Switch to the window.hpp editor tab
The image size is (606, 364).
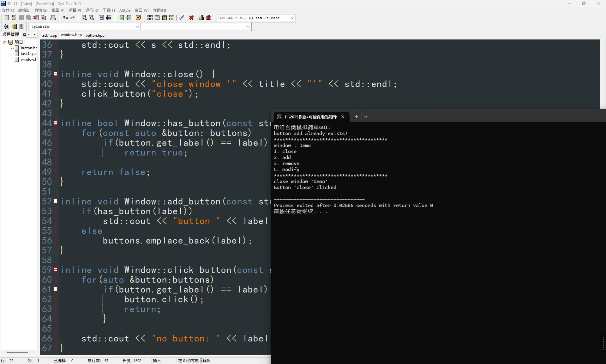(71, 35)
